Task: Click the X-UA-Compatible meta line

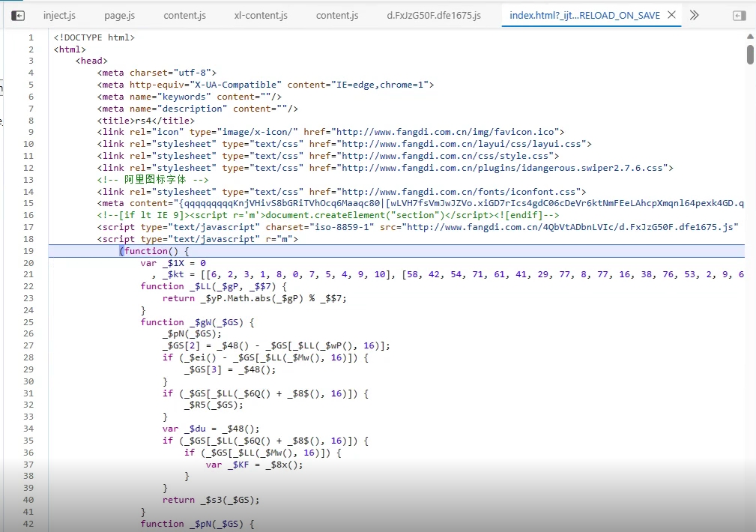Action: (x=265, y=85)
